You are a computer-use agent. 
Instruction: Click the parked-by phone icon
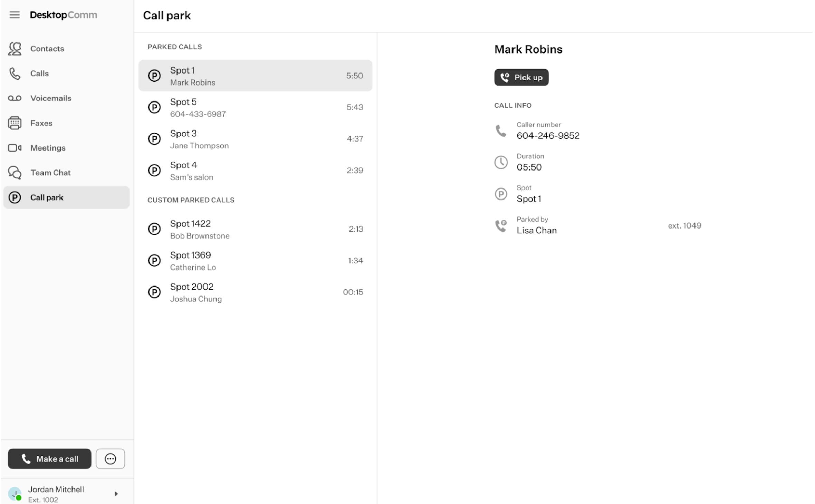(501, 226)
